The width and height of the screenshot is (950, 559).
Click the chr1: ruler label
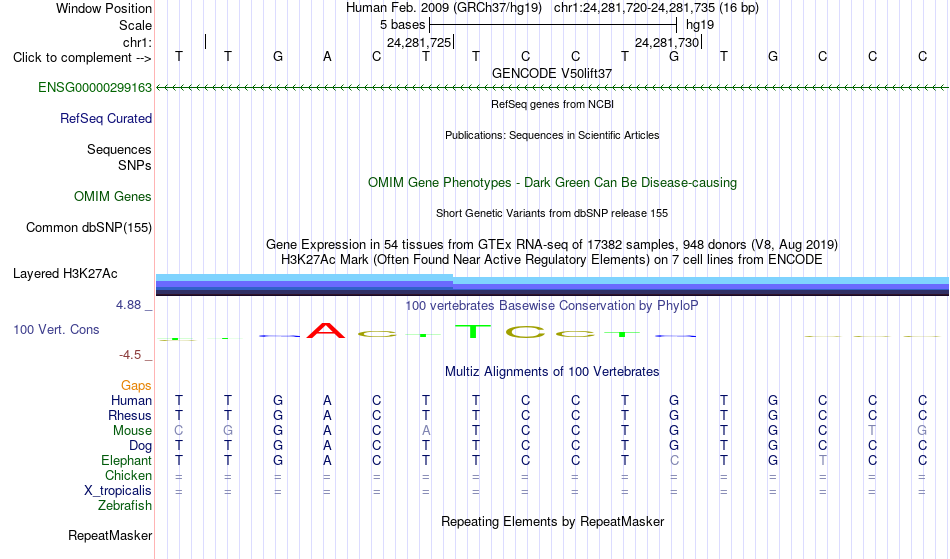[137, 42]
